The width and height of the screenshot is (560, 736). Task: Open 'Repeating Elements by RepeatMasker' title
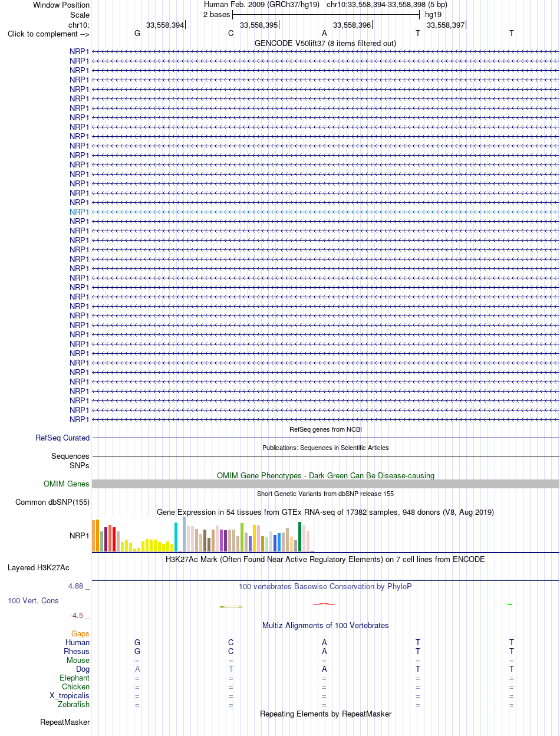325,714
